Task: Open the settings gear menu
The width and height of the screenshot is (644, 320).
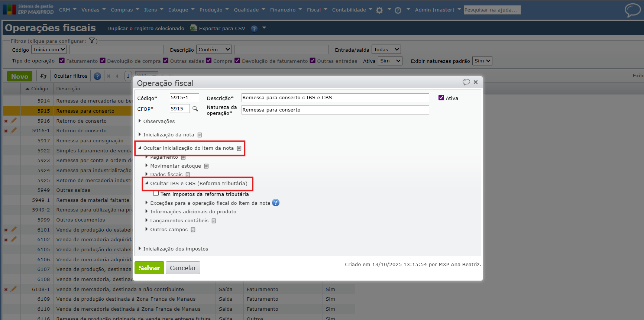Action: click(379, 10)
